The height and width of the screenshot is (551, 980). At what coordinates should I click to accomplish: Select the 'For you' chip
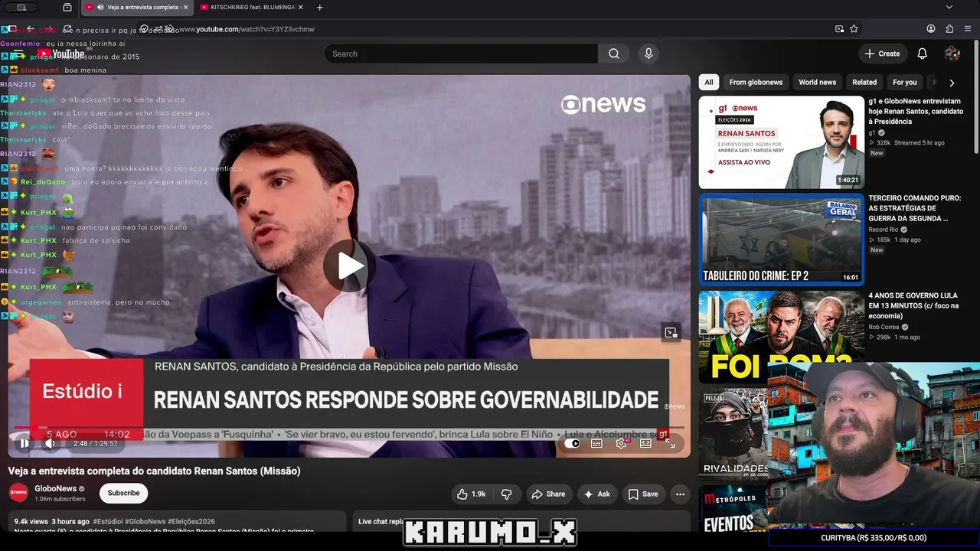904,82
